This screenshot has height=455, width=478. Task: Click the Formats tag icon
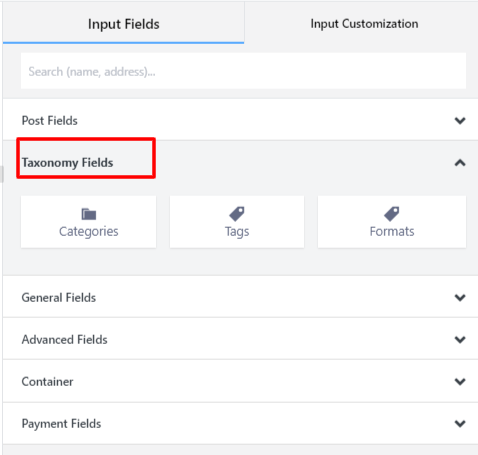[392, 214]
